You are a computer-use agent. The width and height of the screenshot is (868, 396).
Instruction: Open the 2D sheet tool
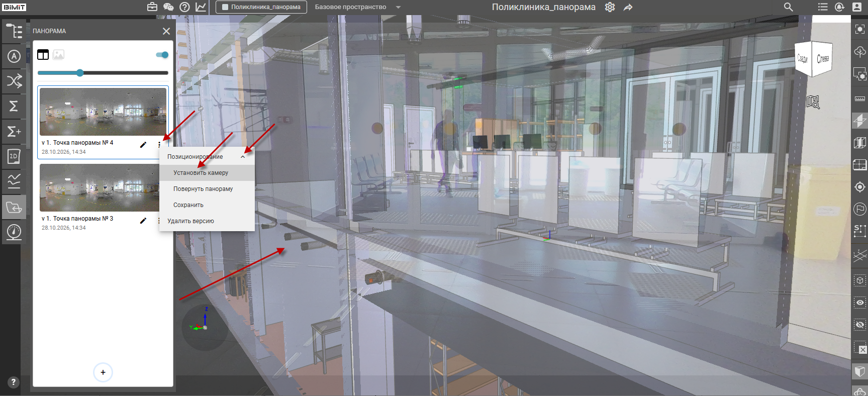14,156
